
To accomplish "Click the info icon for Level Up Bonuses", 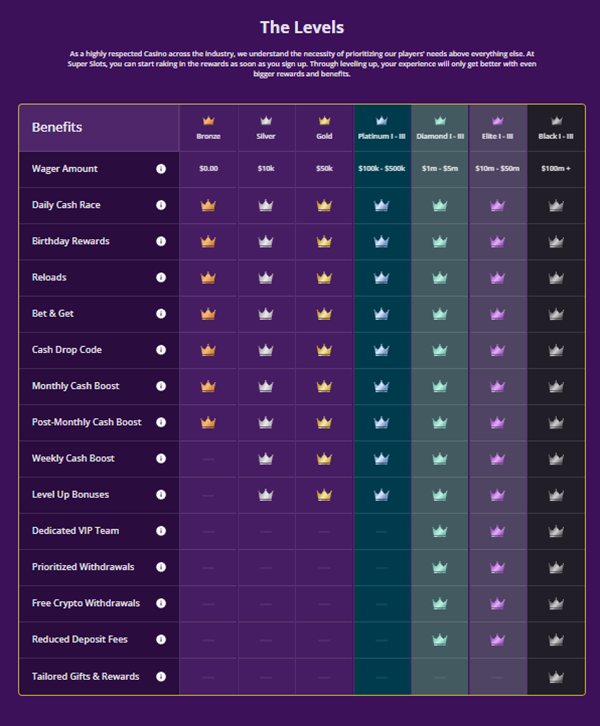I will click(161, 495).
